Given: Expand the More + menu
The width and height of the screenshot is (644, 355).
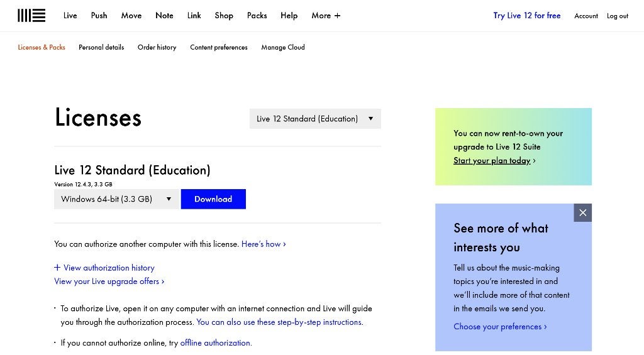Looking at the screenshot, I should [326, 16].
